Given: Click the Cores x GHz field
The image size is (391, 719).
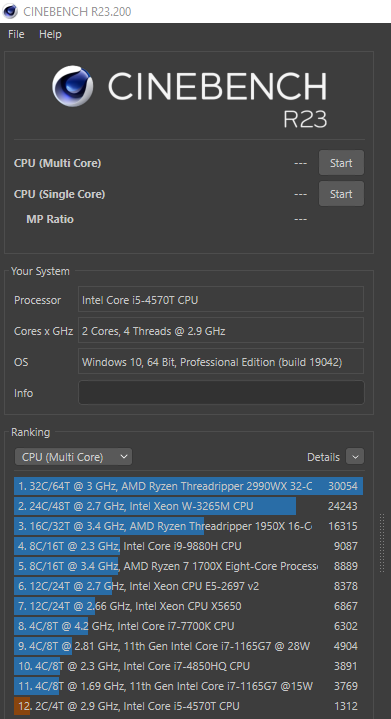Looking at the screenshot, I should click(221, 331).
